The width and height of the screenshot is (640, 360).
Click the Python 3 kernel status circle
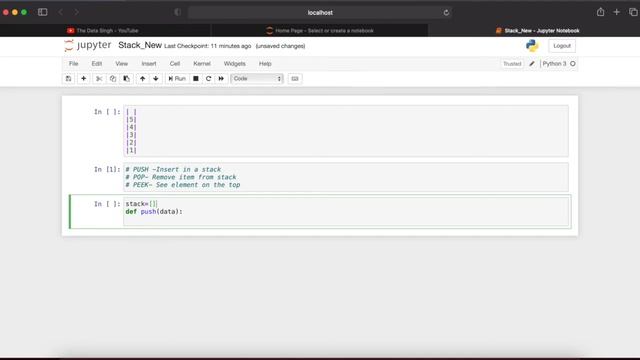coord(573,64)
